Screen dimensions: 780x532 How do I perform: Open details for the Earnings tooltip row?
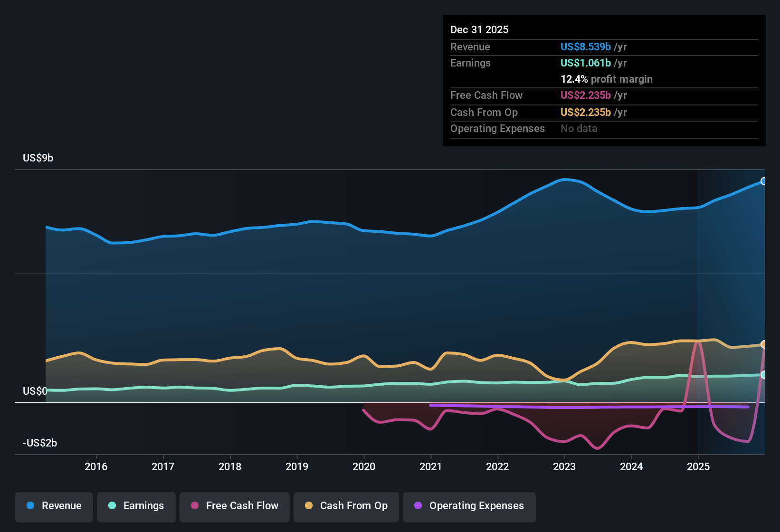[470, 63]
